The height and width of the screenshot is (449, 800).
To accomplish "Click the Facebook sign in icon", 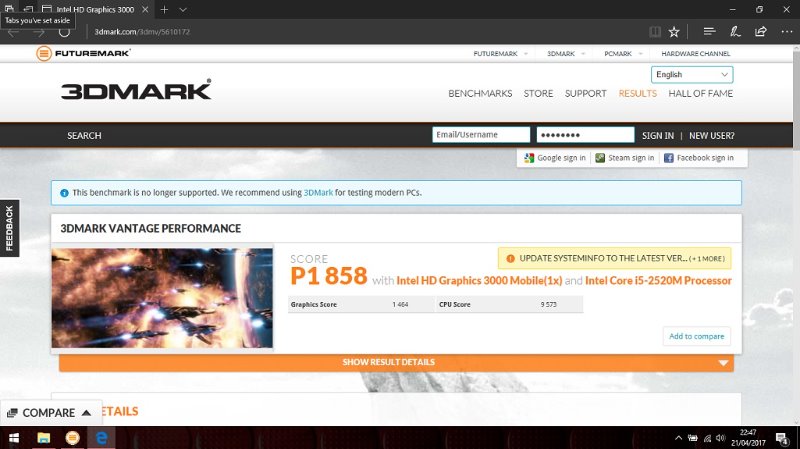I will click(x=668, y=158).
